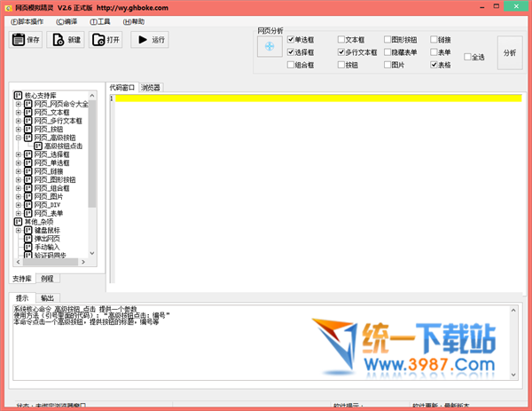Click the 核心支持库 library icon
The image size is (532, 411).
(18, 95)
